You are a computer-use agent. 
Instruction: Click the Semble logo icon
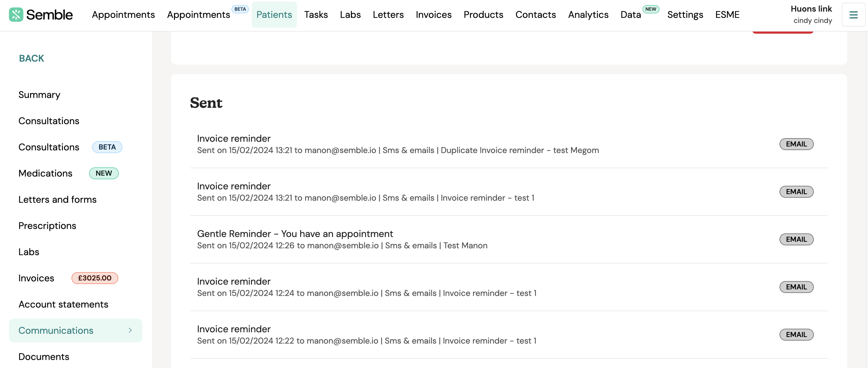[16, 15]
